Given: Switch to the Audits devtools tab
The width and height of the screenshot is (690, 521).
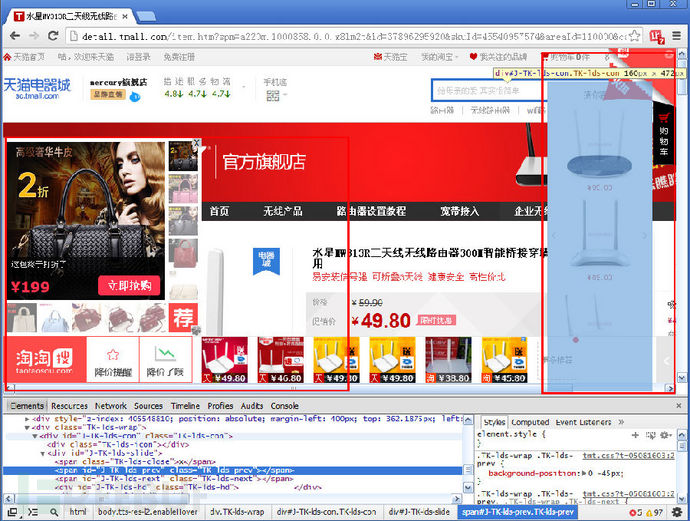Looking at the screenshot, I should tap(252, 406).
